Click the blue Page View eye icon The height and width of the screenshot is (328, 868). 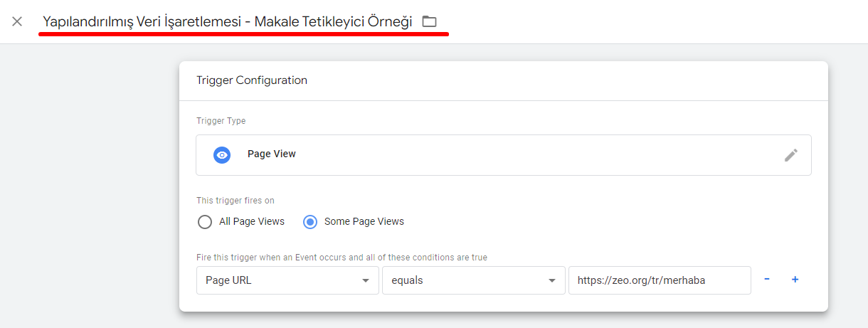[222, 154]
